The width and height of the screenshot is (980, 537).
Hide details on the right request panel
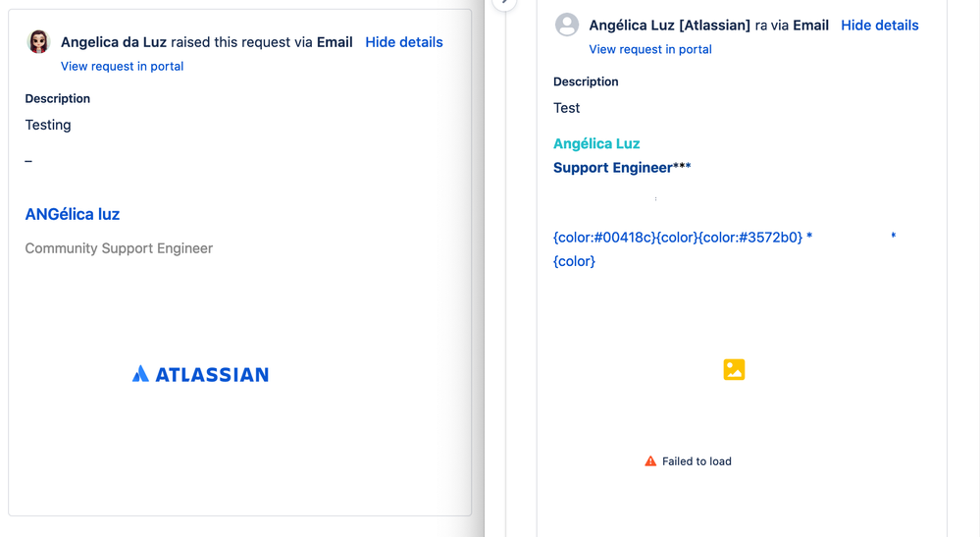(x=879, y=25)
